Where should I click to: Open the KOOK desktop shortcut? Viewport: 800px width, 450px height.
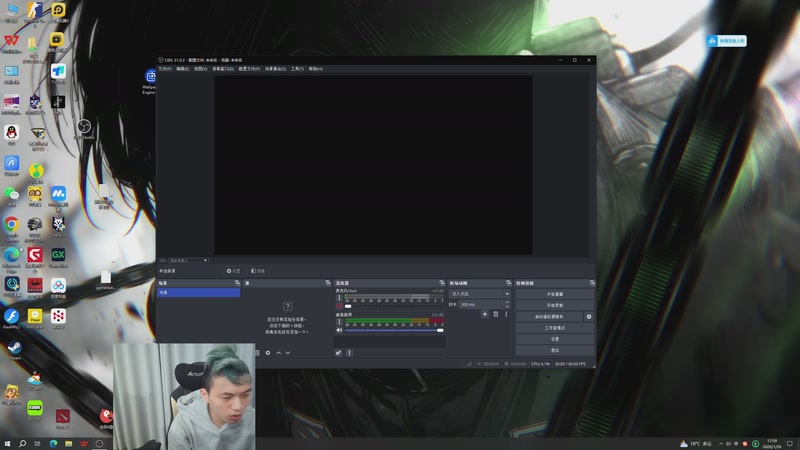pyautogui.click(x=35, y=411)
